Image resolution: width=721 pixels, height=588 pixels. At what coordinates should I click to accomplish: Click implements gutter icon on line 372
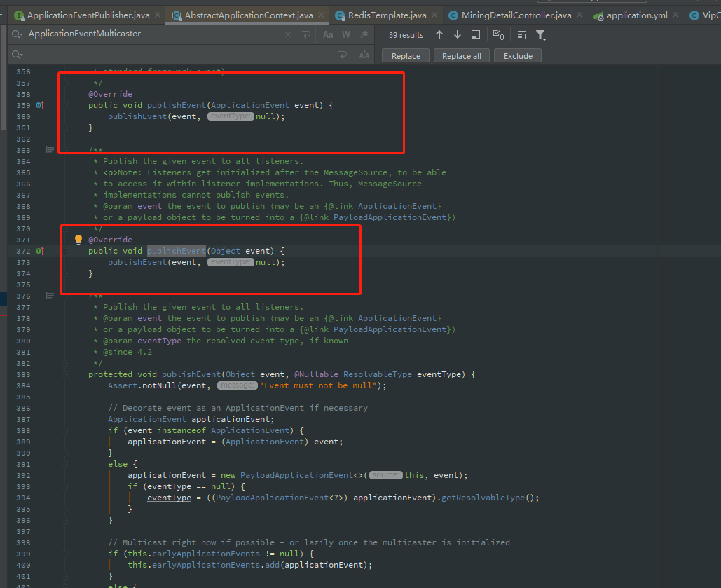pyautogui.click(x=39, y=251)
